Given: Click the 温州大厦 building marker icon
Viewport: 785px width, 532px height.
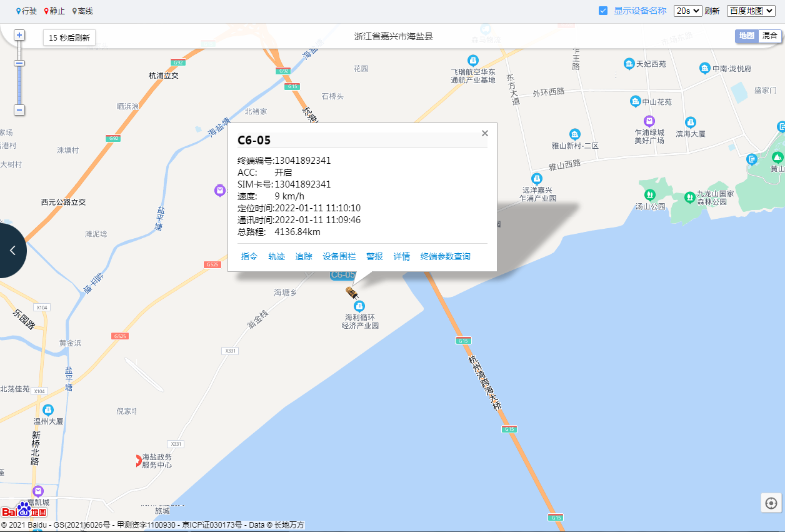Looking at the screenshot, I should pyautogui.click(x=48, y=410).
